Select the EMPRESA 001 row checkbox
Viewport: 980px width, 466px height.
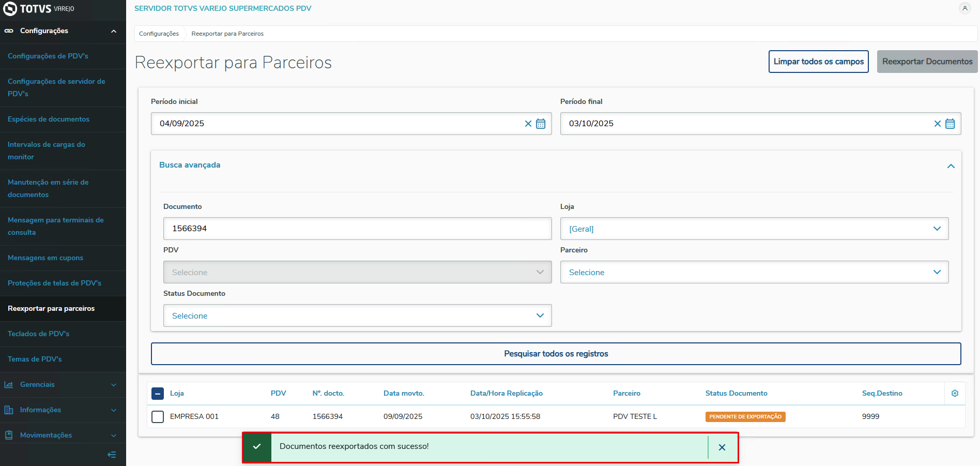(x=158, y=417)
